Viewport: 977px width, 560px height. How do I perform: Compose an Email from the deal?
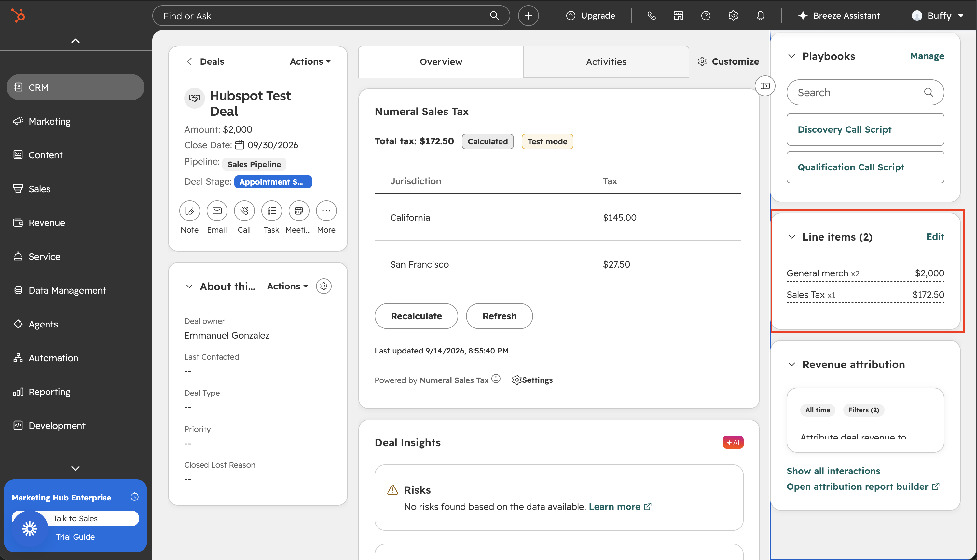pos(217,211)
